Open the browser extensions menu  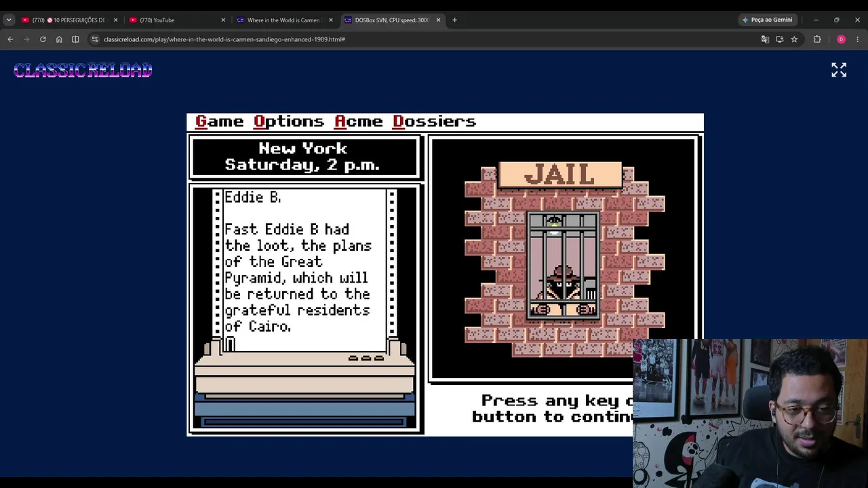click(x=817, y=39)
